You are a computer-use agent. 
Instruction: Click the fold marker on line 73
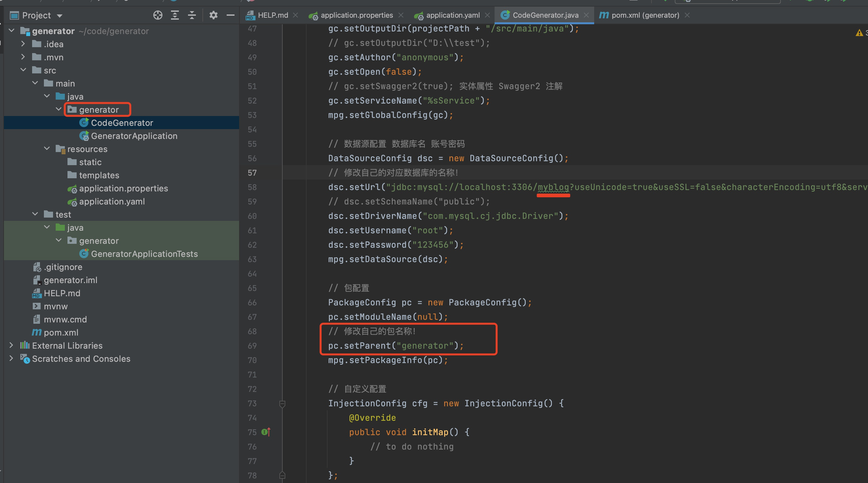coord(282,403)
